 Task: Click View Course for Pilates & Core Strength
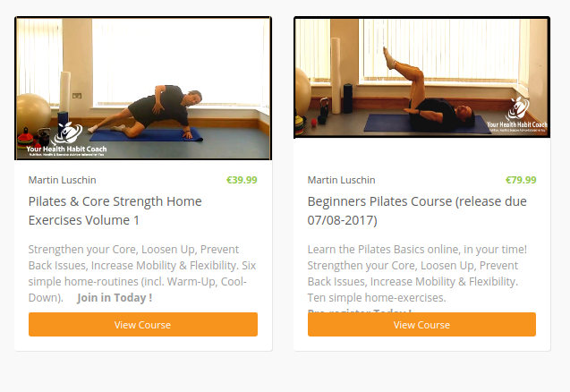(143, 324)
